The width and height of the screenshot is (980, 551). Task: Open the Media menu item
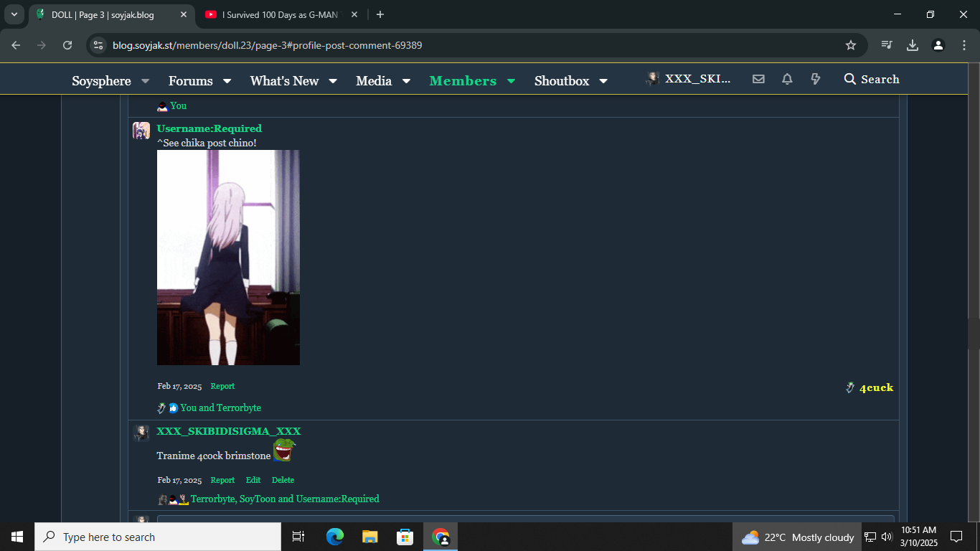pos(374,81)
